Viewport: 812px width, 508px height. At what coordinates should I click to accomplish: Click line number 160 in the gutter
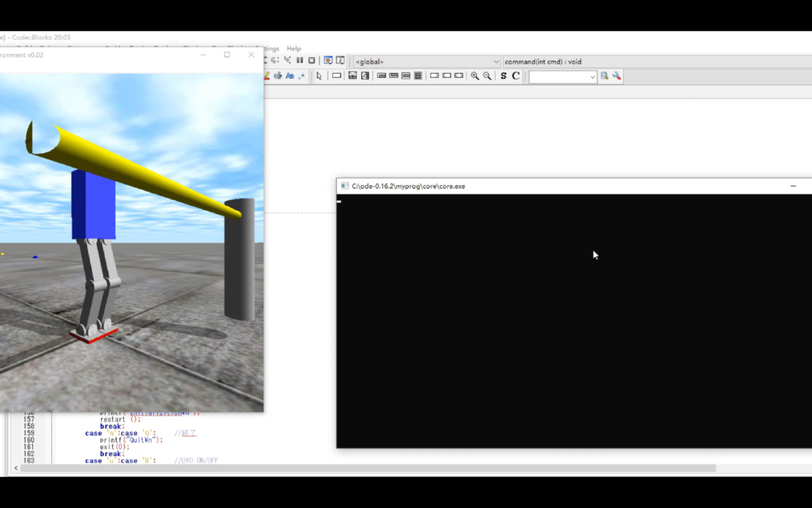pos(29,440)
